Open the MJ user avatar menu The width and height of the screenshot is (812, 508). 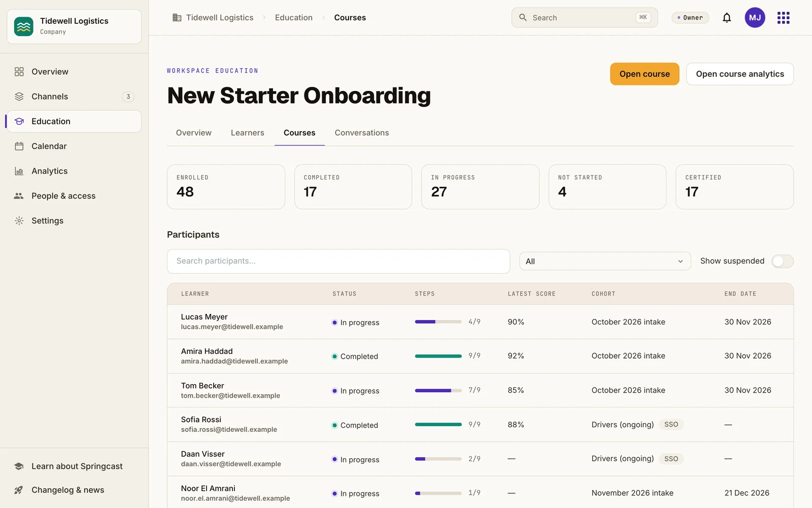755,18
